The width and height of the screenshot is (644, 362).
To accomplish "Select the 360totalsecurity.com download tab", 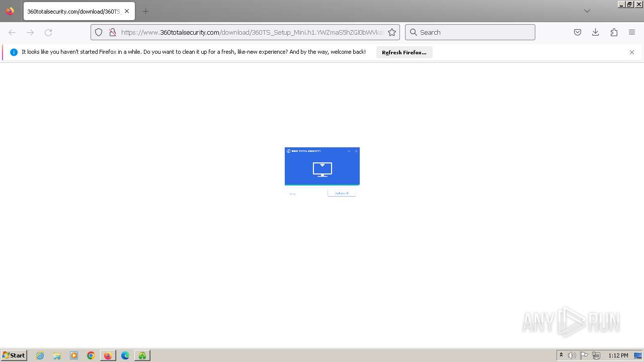I will pyautogui.click(x=79, y=11).
